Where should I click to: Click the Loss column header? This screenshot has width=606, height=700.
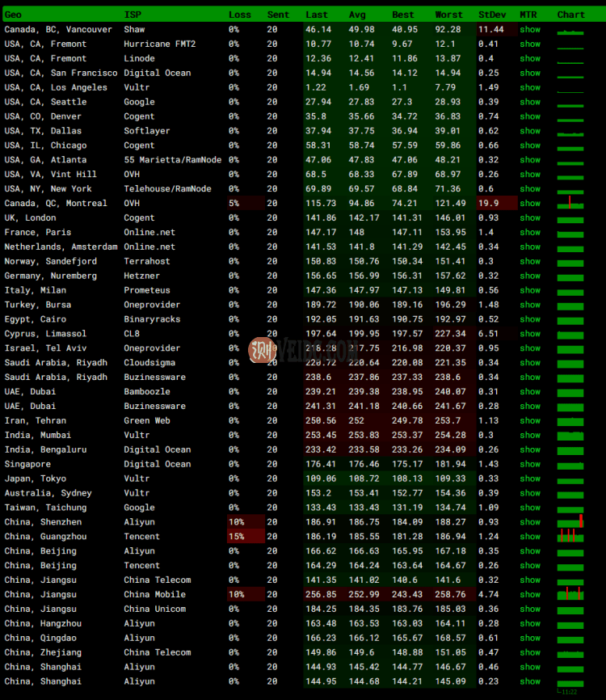tap(240, 15)
